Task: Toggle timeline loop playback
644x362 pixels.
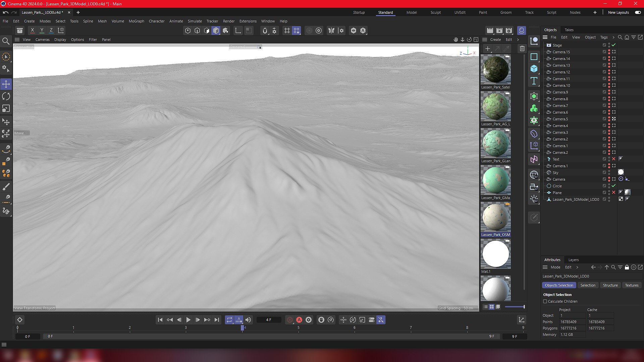Action: 229,320
